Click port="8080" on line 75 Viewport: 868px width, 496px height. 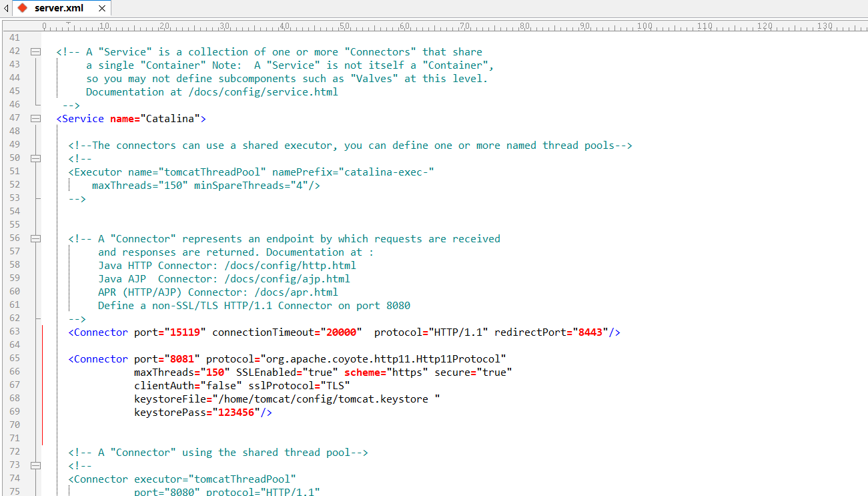[x=167, y=492]
